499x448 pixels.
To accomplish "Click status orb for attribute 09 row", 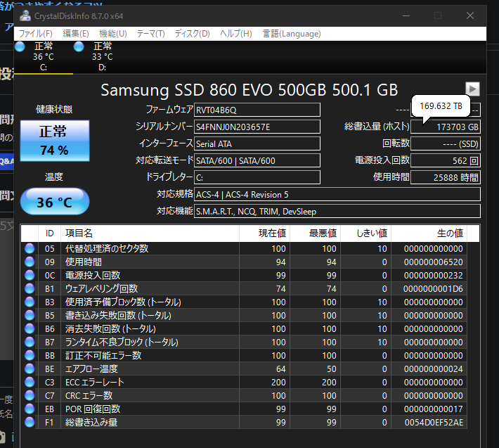I will [x=30, y=262].
